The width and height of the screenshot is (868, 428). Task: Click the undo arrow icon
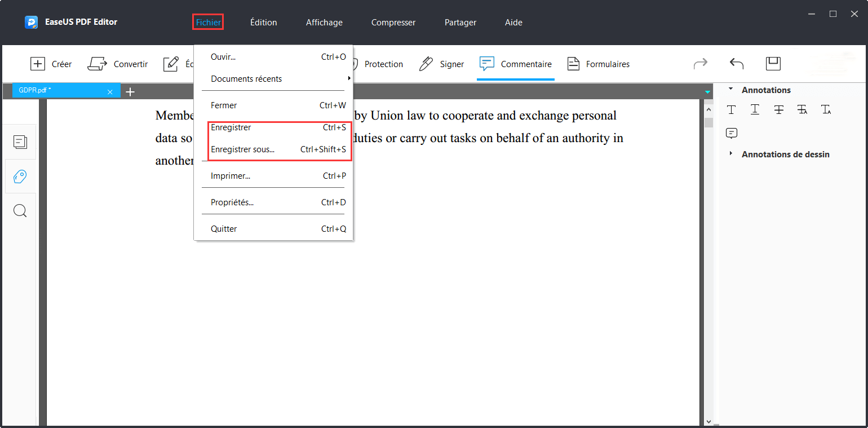[737, 64]
